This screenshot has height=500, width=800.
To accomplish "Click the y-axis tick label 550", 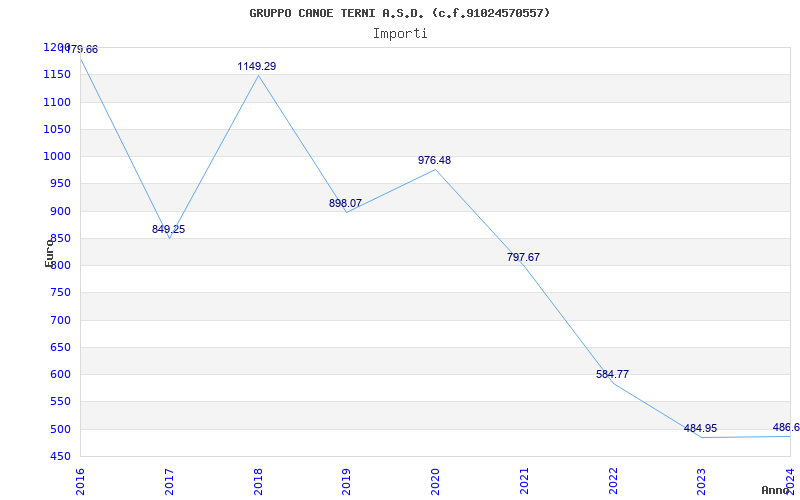I will coord(61,402).
